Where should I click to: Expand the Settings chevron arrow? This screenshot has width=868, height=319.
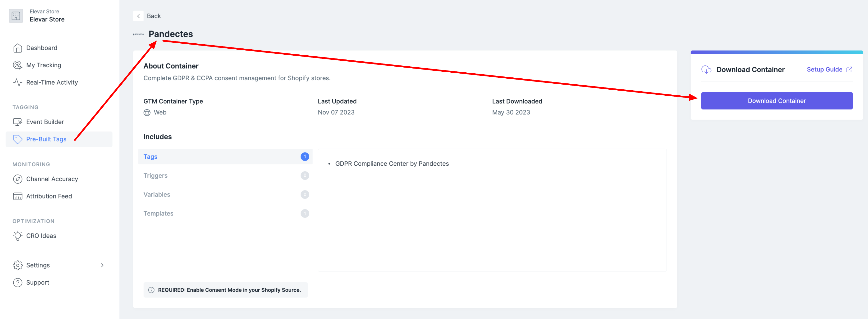click(x=102, y=265)
